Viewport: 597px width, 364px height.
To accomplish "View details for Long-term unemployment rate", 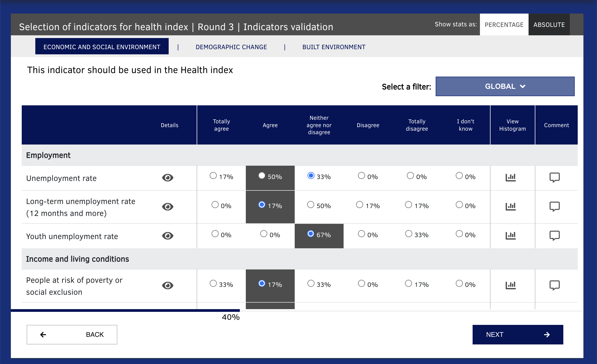I will point(168,207).
